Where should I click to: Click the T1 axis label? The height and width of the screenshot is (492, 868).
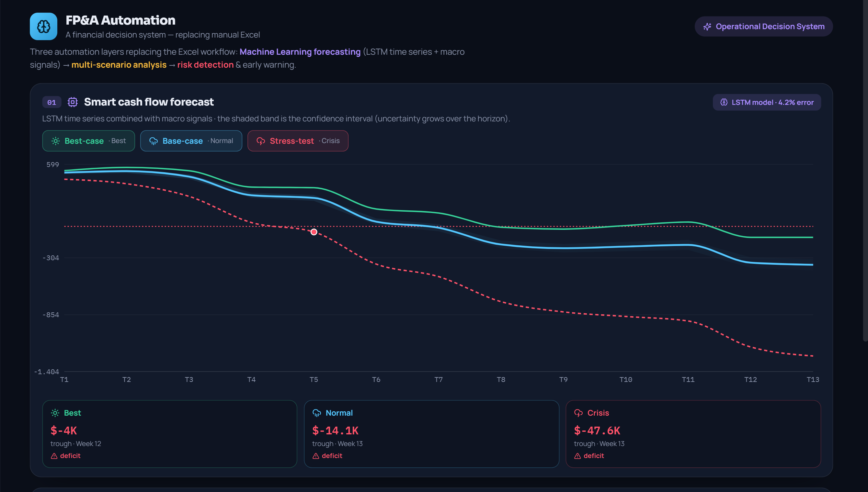tap(64, 379)
